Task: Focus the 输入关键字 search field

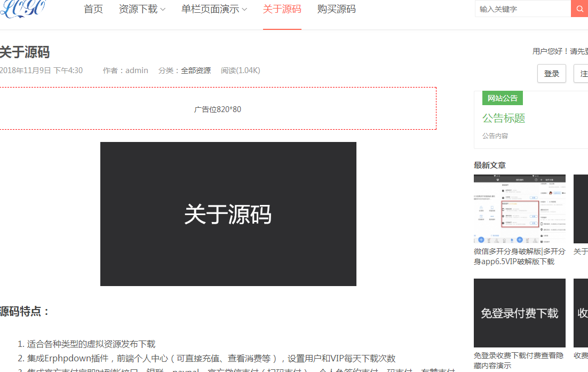Action: pyautogui.click(x=522, y=9)
